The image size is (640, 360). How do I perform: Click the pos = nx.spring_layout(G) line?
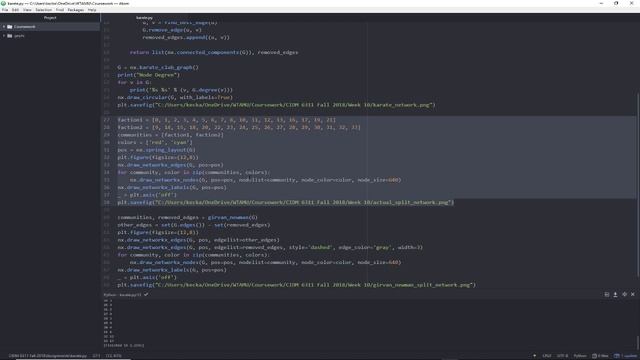156,150
